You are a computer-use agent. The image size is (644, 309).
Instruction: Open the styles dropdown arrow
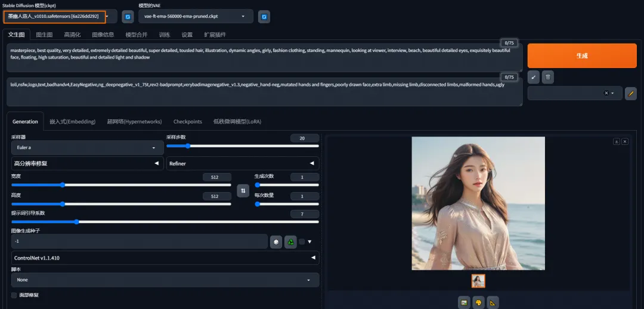click(612, 93)
